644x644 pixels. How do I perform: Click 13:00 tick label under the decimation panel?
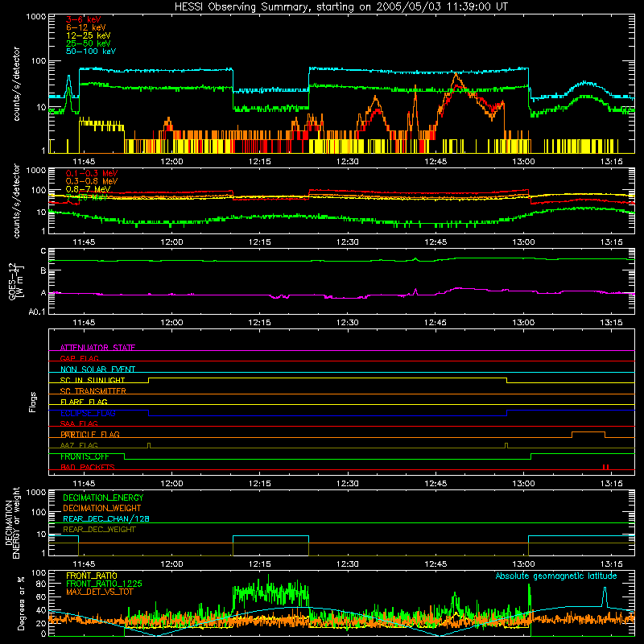[x=523, y=564]
